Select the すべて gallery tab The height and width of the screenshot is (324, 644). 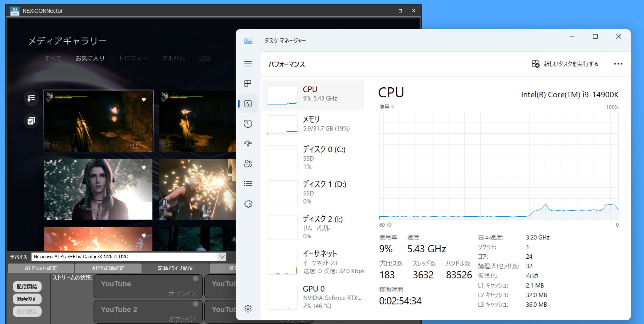[53, 58]
